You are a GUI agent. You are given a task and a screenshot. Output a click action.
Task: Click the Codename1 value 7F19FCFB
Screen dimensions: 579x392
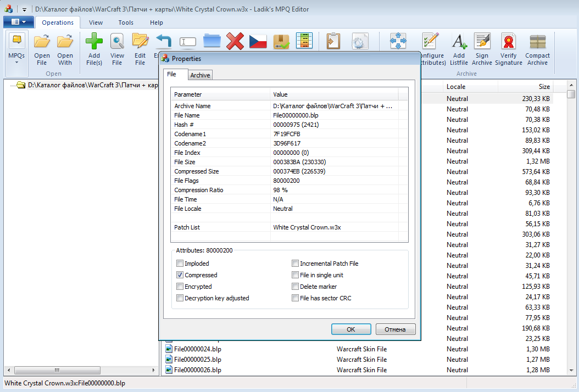[287, 134]
